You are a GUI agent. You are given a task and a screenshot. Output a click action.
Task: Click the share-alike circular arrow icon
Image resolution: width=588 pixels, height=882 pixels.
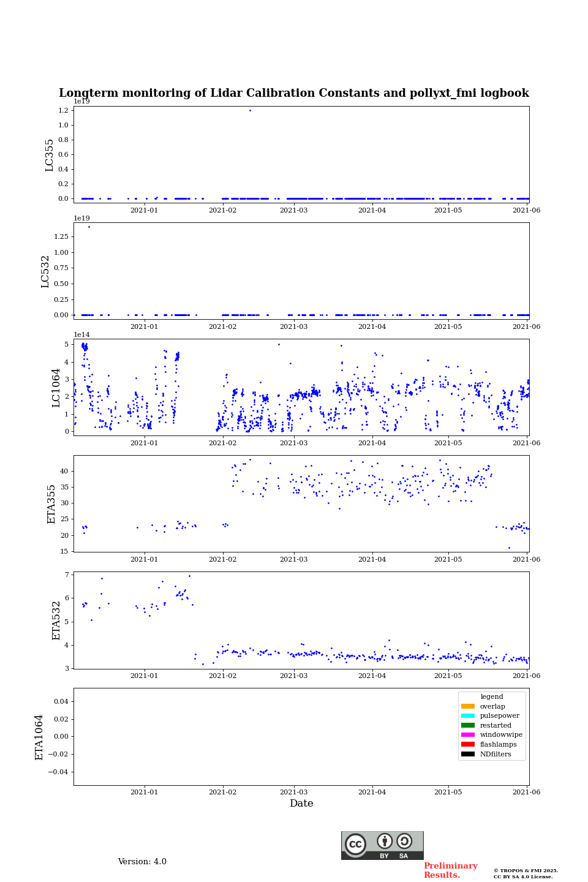404,841
